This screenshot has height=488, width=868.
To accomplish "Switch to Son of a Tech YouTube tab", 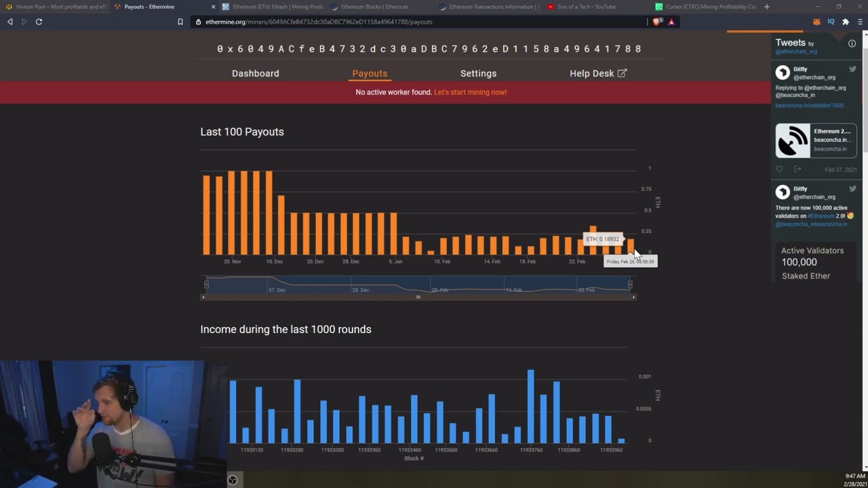I will (x=598, y=7).
